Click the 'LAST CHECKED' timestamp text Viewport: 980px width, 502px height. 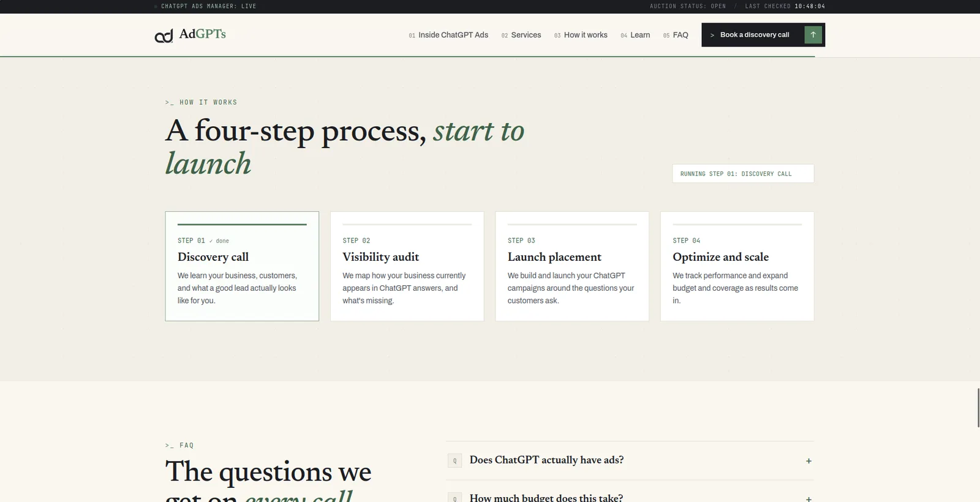(x=785, y=6)
